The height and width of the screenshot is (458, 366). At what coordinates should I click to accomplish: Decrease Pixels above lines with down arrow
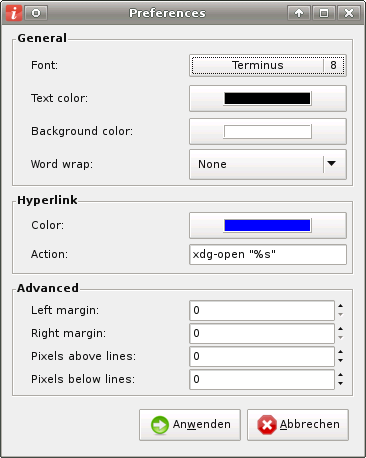340,361
